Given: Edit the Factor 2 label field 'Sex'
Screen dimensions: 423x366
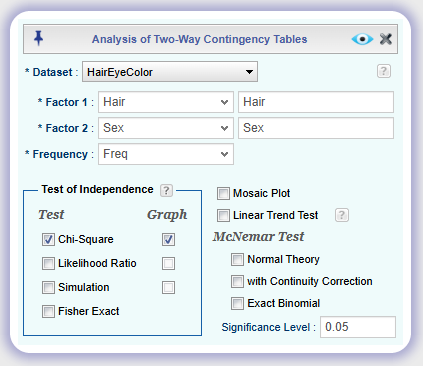Looking at the screenshot, I should [316, 128].
